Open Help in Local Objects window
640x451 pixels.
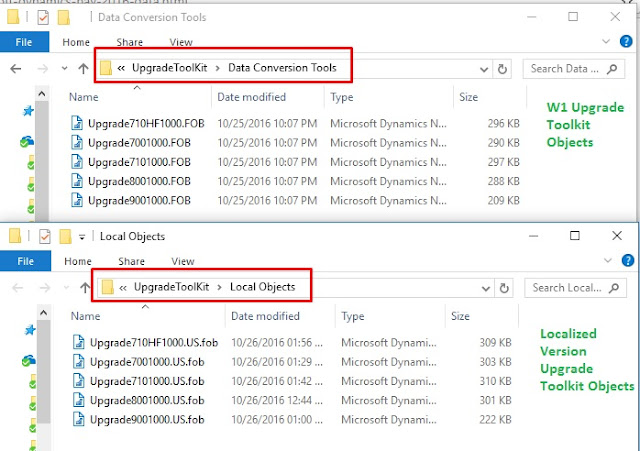pyautogui.click(x=628, y=260)
